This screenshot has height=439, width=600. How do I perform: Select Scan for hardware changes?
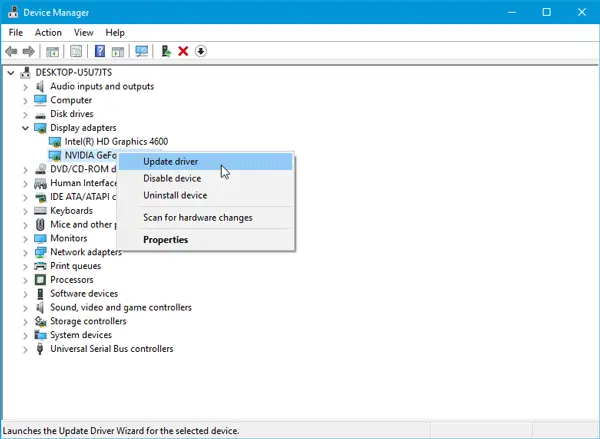[x=206, y=217]
